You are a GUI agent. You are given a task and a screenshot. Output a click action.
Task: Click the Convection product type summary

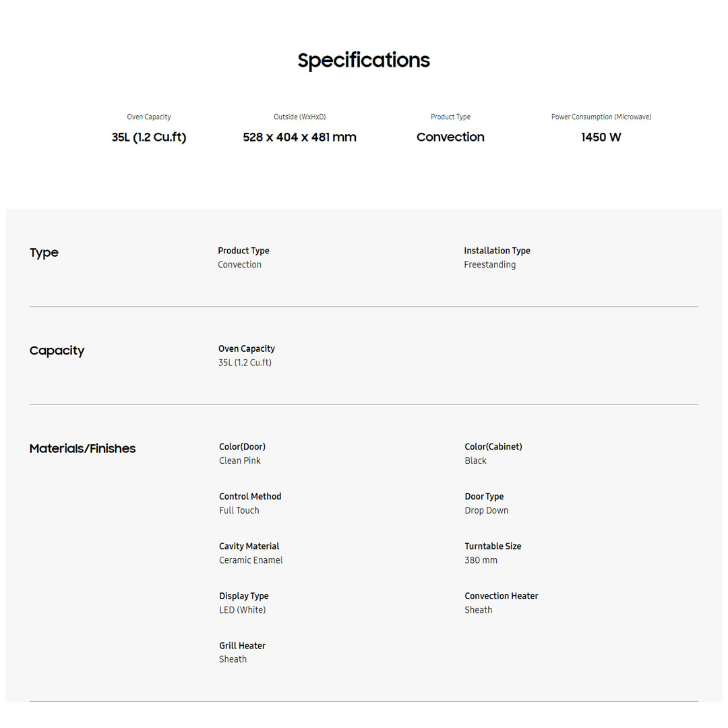(x=450, y=138)
